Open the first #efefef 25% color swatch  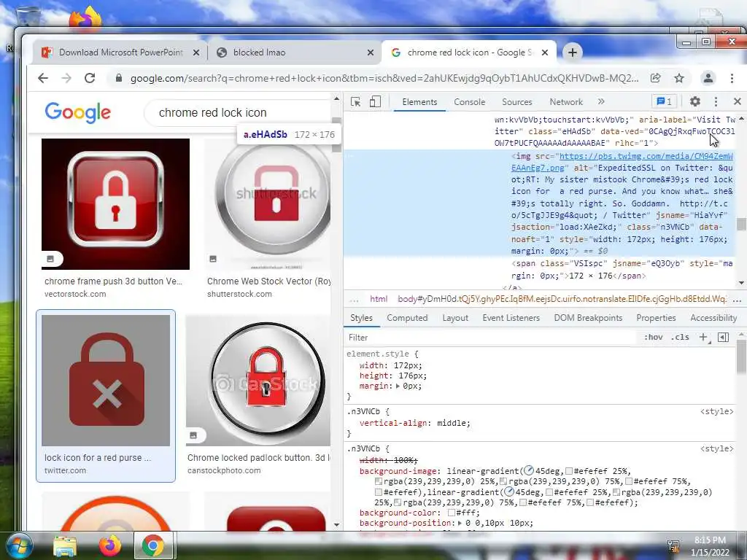(x=568, y=472)
